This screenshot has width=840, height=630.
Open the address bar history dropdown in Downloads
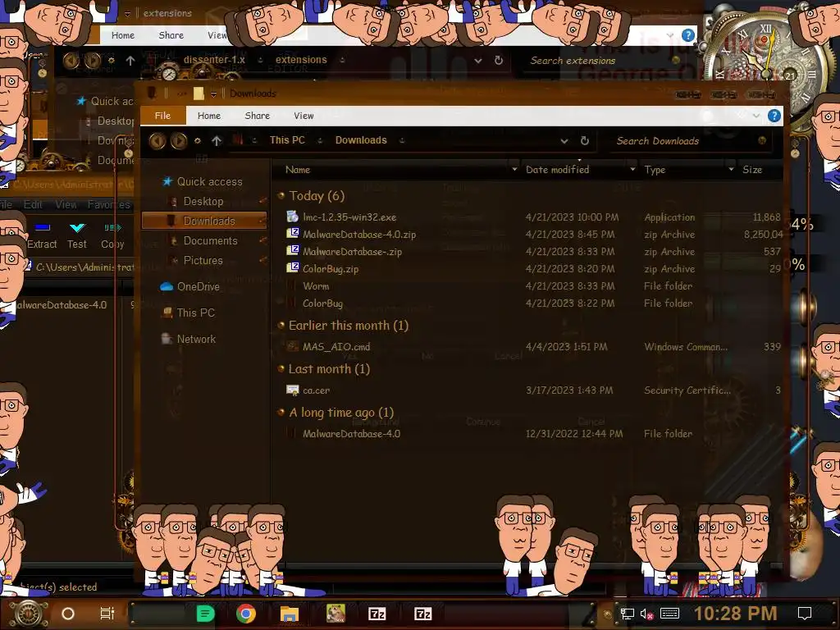pyautogui.click(x=564, y=141)
